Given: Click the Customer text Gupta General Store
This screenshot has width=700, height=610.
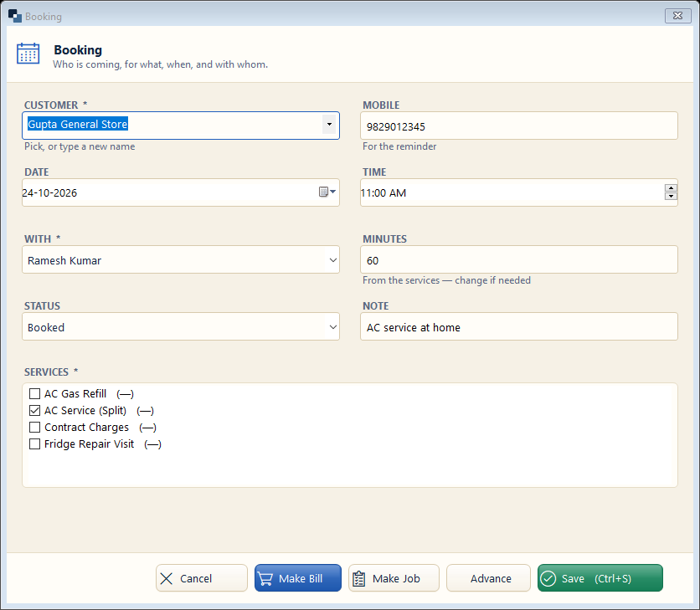Looking at the screenshot, I should coord(78,124).
